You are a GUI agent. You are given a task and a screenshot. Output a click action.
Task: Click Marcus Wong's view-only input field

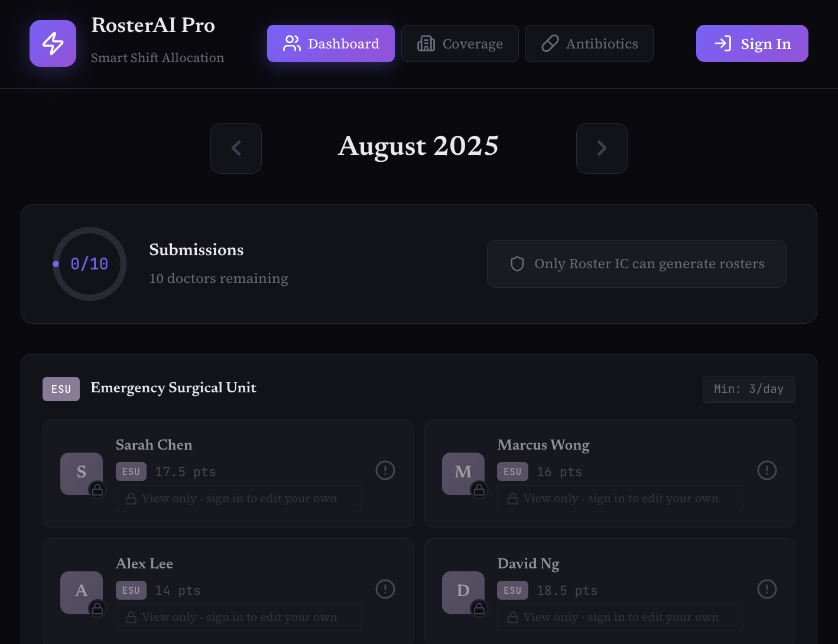point(620,499)
